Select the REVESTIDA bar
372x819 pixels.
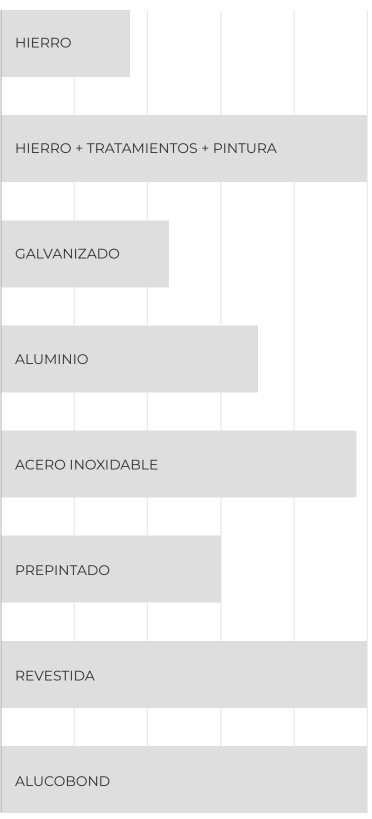184,675
